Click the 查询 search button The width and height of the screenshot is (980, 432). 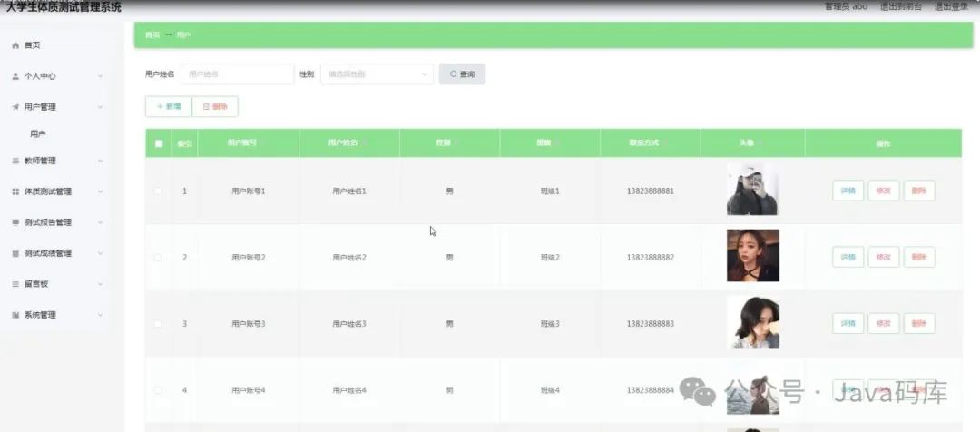coord(462,74)
